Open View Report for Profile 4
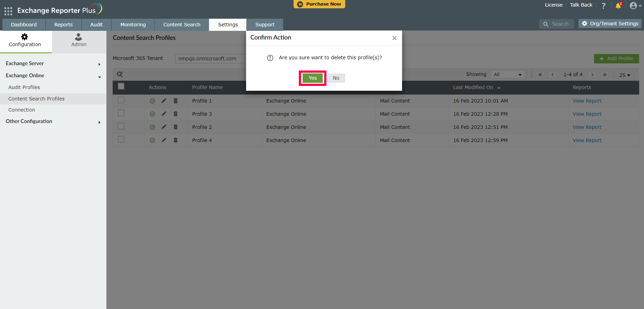This screenshot has width=644, height=309. coord(587,140)
